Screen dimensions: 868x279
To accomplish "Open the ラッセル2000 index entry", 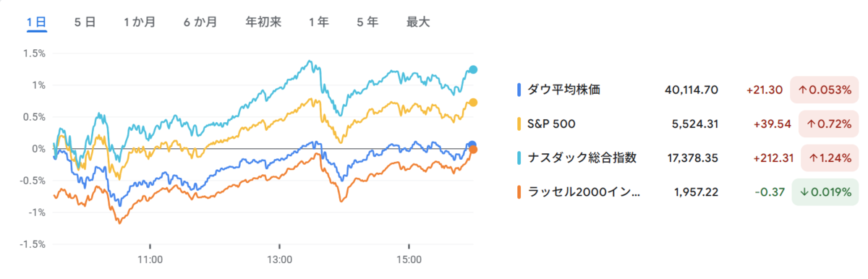I will click(583, 193).
